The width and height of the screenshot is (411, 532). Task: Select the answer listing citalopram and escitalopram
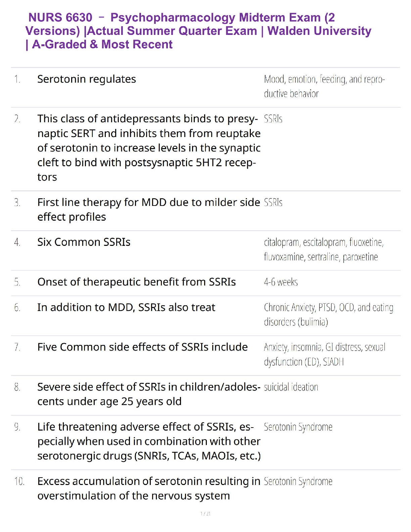click(323, 250)
